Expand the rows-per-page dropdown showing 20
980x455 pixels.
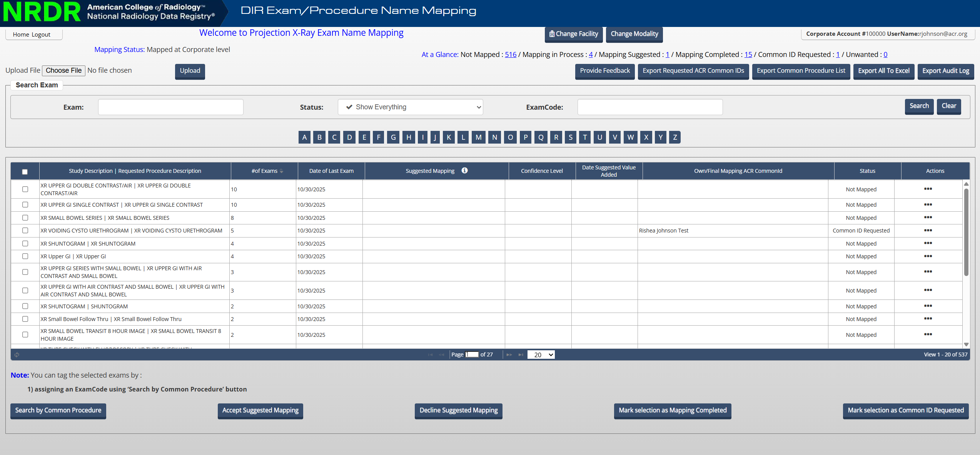(541, 355)
